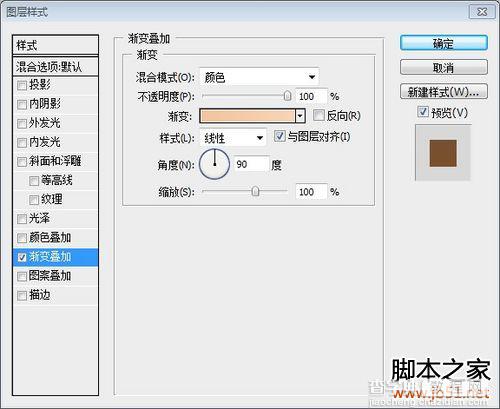Tick the 外发光 (Outer Glow) checkbox
The height and width of the screenshot is (409, 500).
(22, 124)
